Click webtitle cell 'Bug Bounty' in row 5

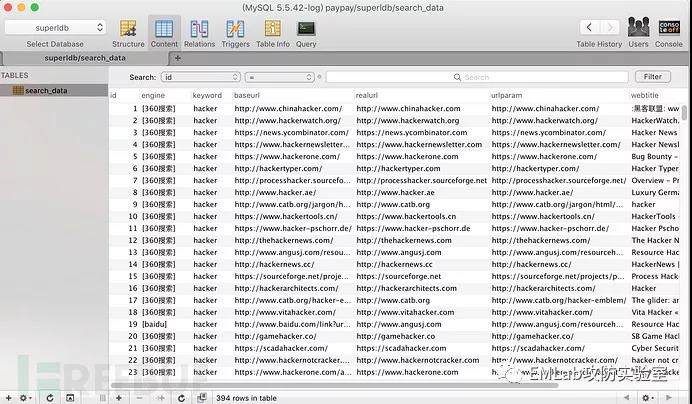point(654,157)
